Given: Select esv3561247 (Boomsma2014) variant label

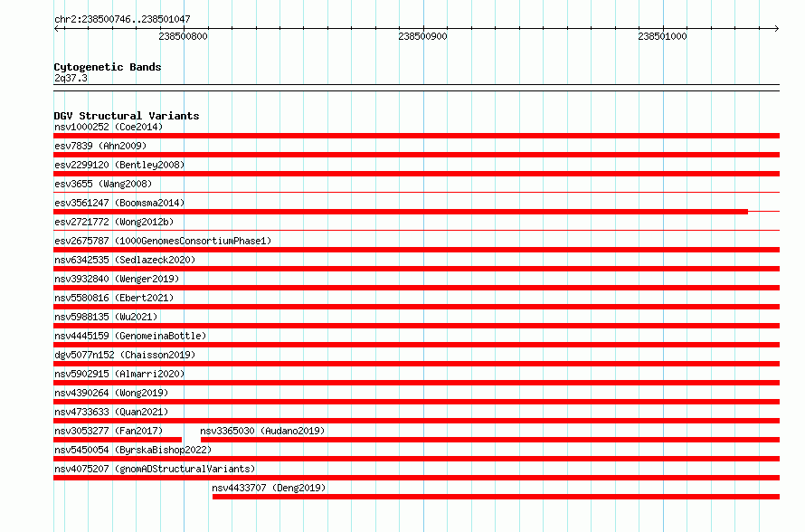Looking at the screenshot, I should (x=119, y=203).
